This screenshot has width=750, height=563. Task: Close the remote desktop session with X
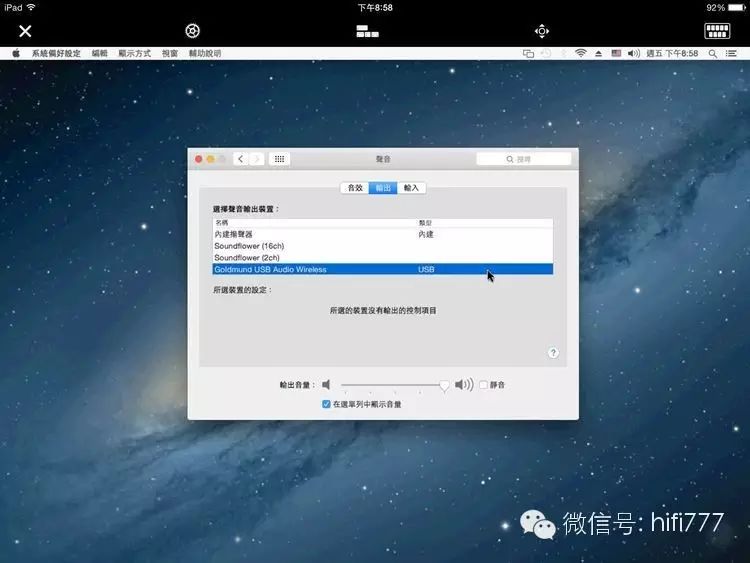coord(25,31)
